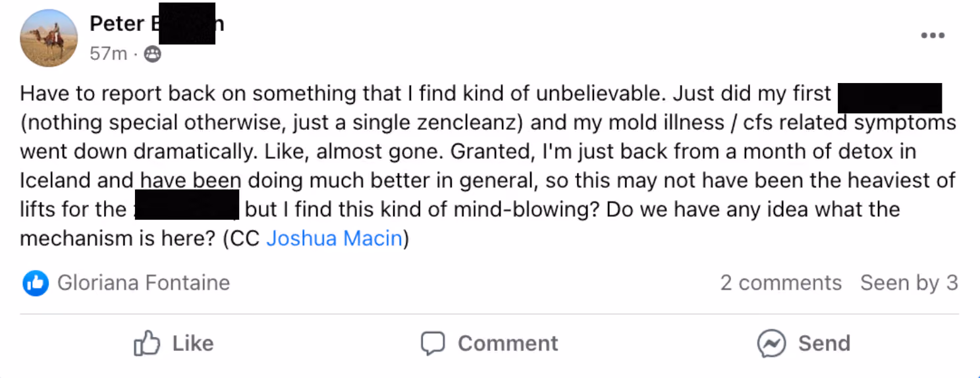Click the group audience icon beside the timestamp
The width and height of the screenshot is (980, 378).
[152, 54]
